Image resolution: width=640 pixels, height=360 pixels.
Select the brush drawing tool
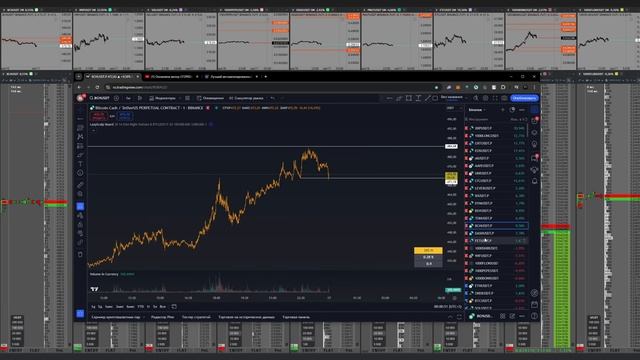point(80,155)
